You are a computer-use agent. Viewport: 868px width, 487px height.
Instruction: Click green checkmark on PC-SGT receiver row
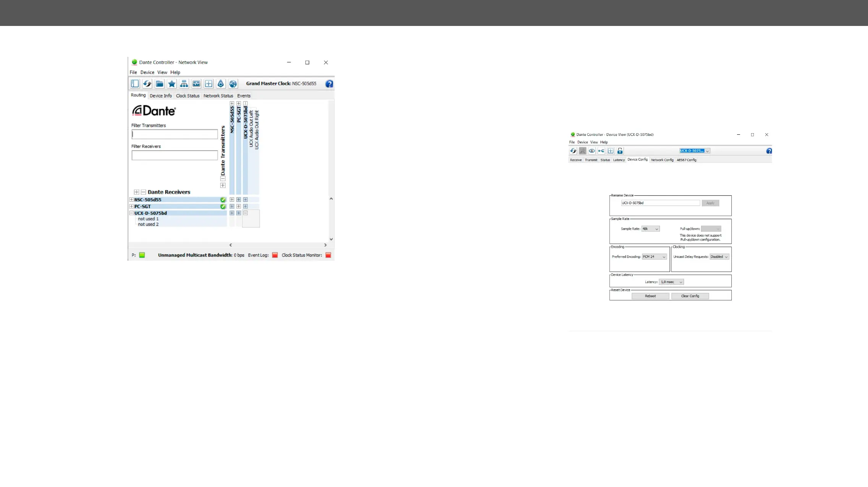[223, 206]
